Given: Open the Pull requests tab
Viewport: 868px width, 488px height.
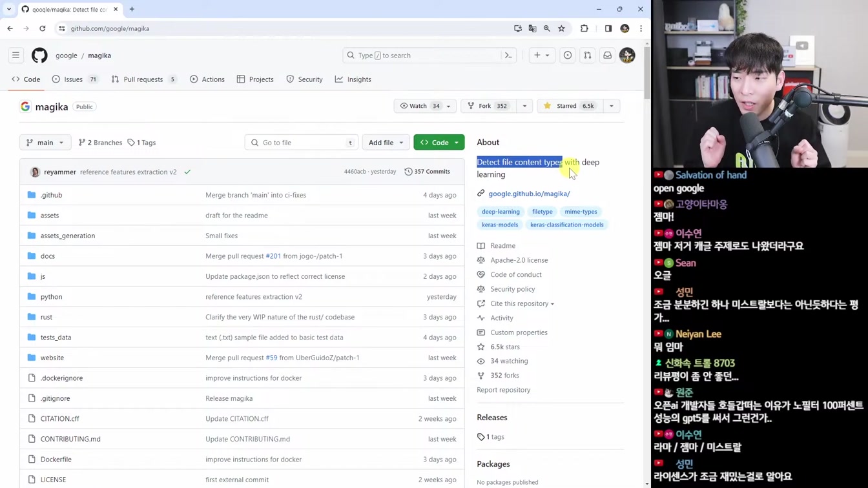Looking at the screenshot, I should point(144,79).
